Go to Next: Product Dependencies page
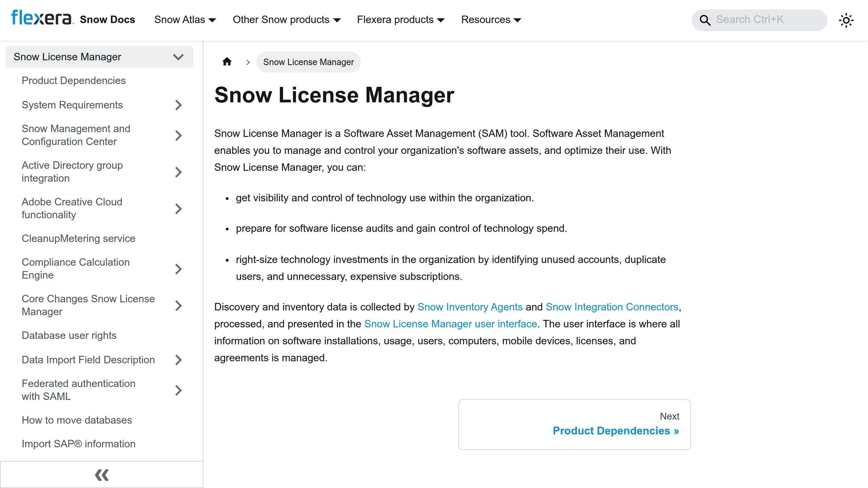The image size is (868, 488). pyautogui.click(x=574, y=424)
